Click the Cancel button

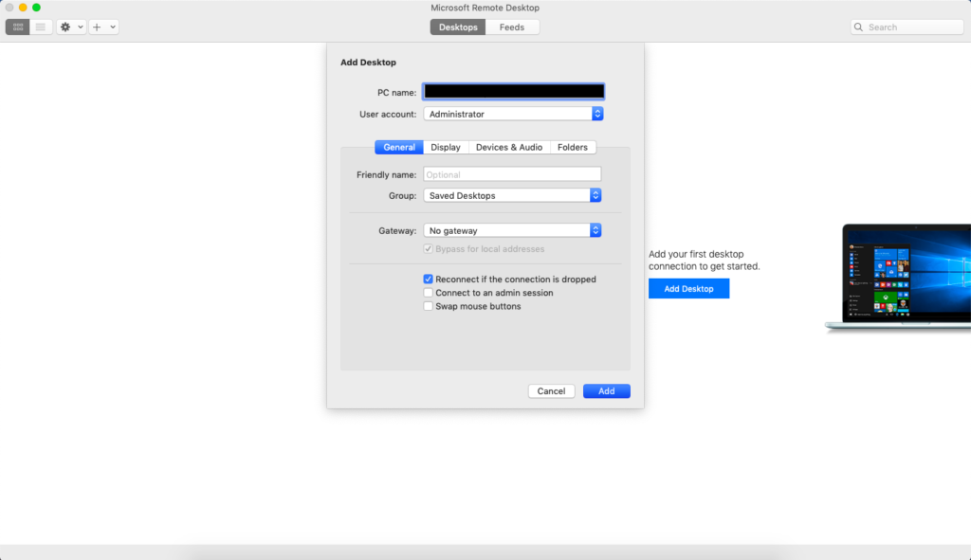click(551, 391)
